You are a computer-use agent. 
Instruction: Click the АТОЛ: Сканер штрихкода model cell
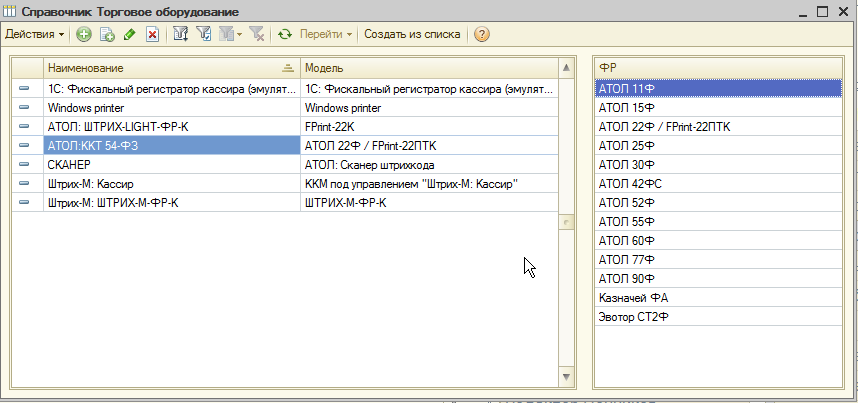pyautogui.click(x=430, y=165)
